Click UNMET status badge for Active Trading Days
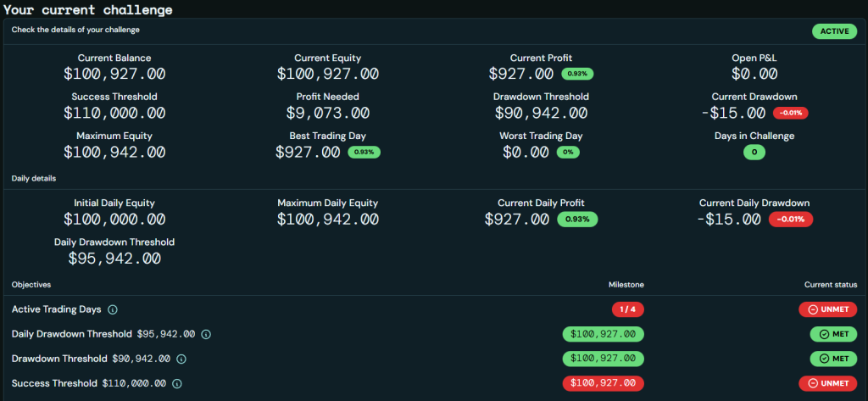This screenshot has height=401, width=868. [x=827, y=309]
